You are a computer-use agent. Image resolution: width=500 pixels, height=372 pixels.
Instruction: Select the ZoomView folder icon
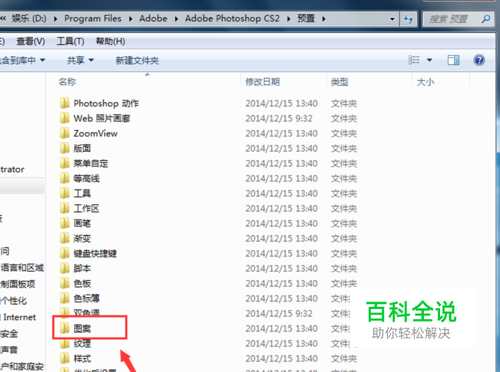(65, 133)
